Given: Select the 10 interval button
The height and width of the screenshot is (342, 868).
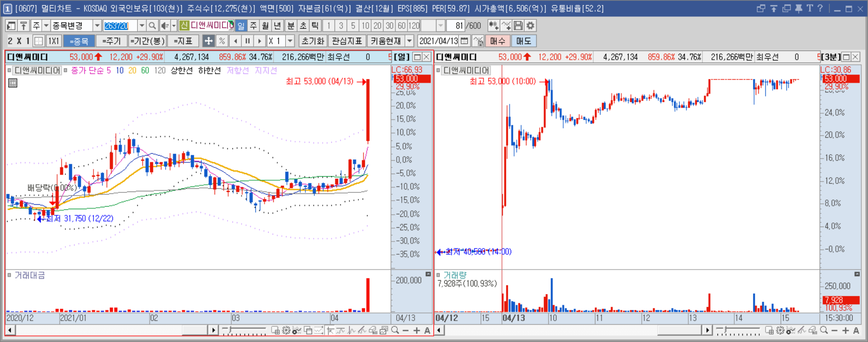Looking at the screenshot, I should [x=365, y=26].
